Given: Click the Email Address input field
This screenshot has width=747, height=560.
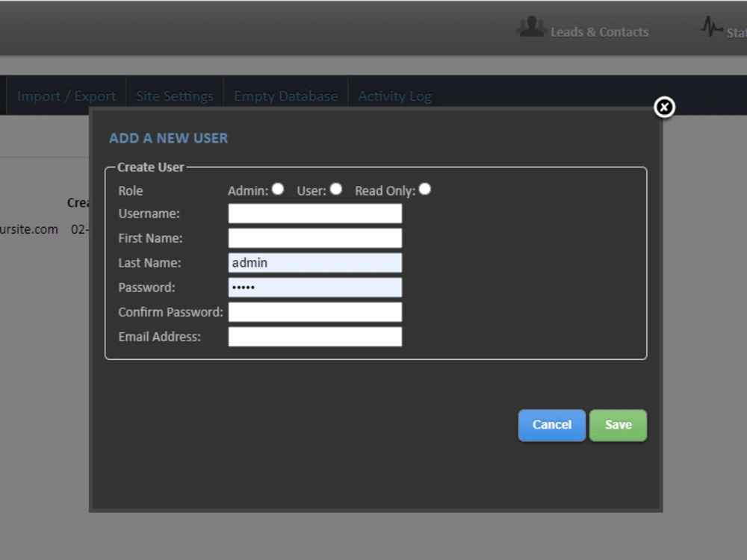Looking at the screenshot, I should [x=315, y=337].
